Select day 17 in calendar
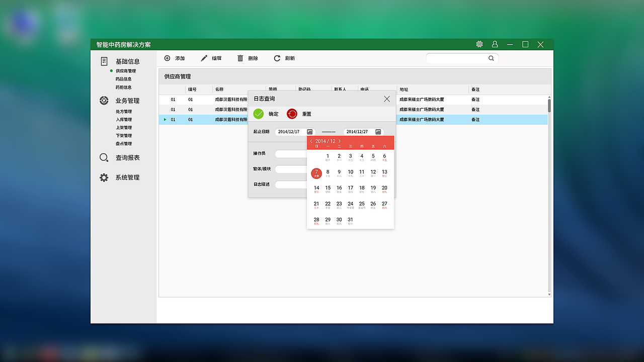This screenshot has height=362, width=644. coord(351,189)
